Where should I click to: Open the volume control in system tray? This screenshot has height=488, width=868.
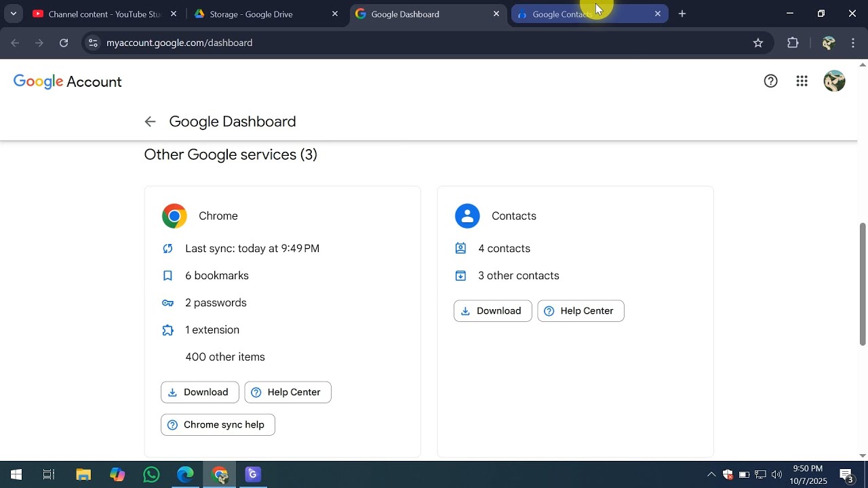pos(777,474)
